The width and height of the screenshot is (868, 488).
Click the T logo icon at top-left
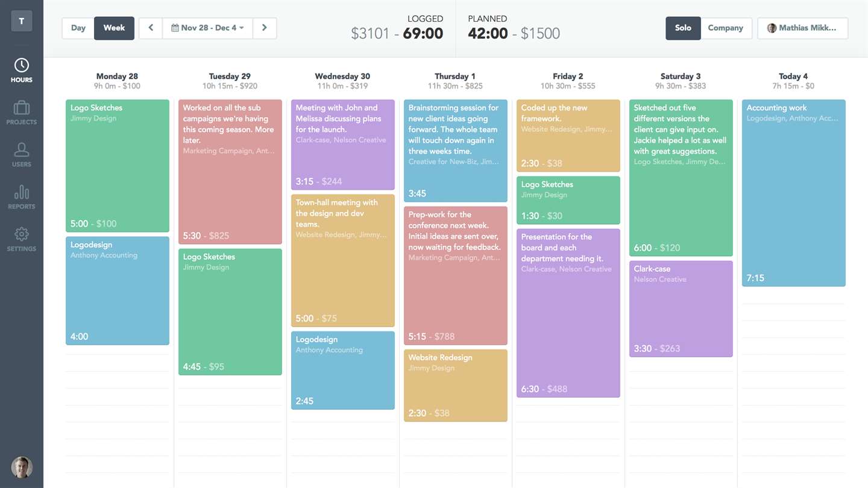[22, 21]
